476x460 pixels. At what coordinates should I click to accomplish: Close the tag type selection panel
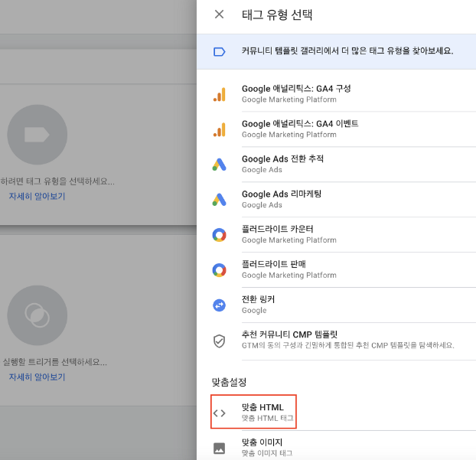click(x=219, y=15)
